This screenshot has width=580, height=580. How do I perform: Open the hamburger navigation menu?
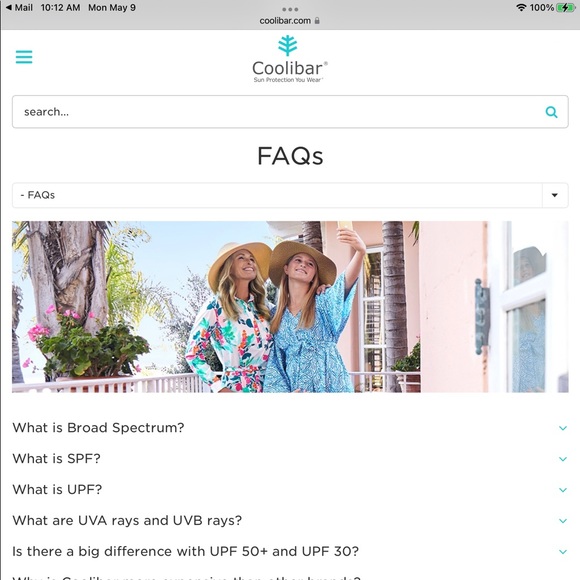(24, 57)
